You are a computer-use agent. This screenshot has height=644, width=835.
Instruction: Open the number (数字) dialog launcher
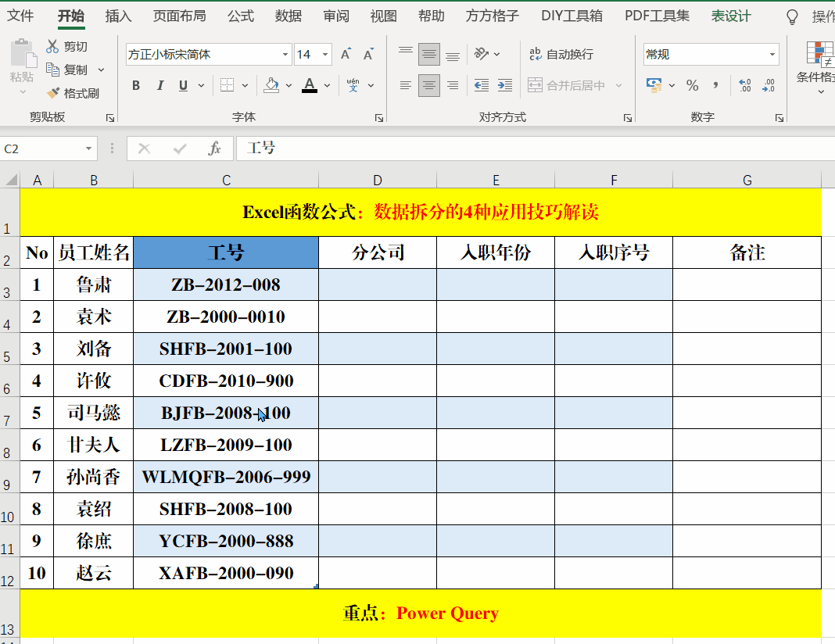pyautogui.click(x=779, y=118)
